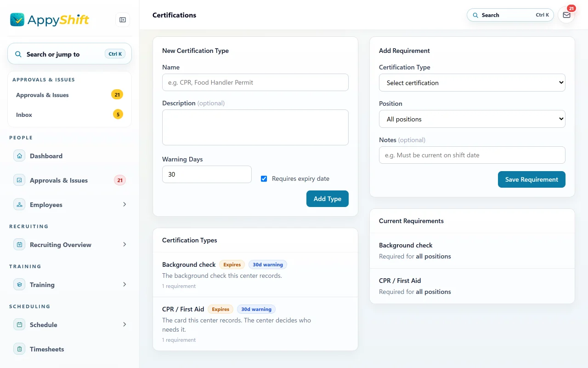Click the Recruiting Overview clipboard icon

coord(19,245)
